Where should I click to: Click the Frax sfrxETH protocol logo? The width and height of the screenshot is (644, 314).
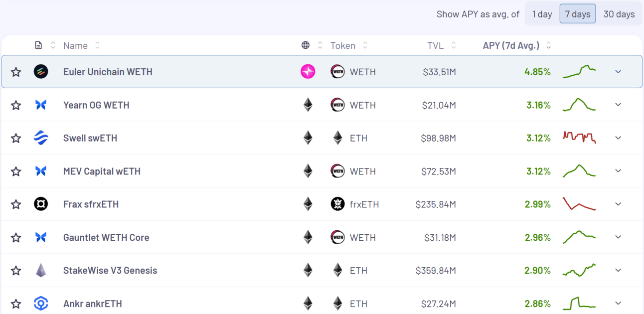(x=41, y=204)
